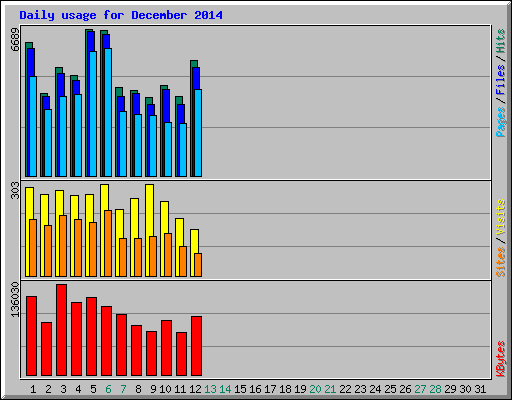The width and height of the screenshot is (512, 400).
Task: Click the 136030 y-axis value
Action: (15, 299)
